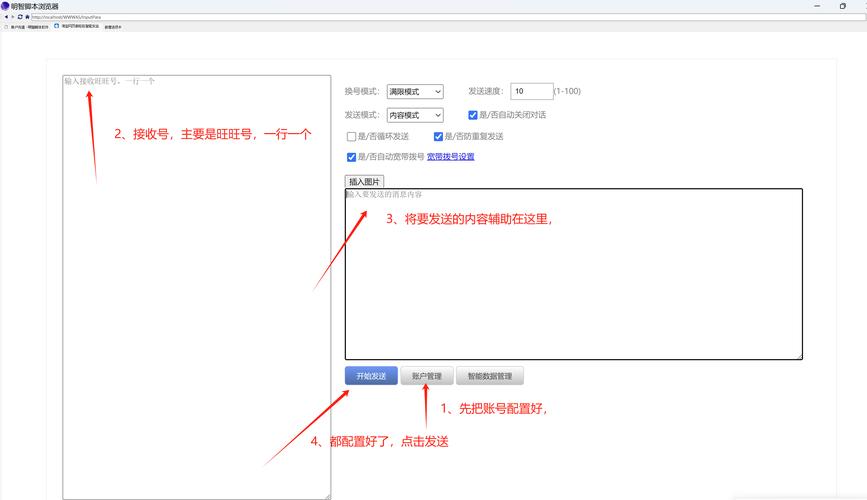The height and width of the screenshot is (500, 867).
Task: Click the 明智脚本浏览器 app logo icon
Action: click(x=5, y=5)
